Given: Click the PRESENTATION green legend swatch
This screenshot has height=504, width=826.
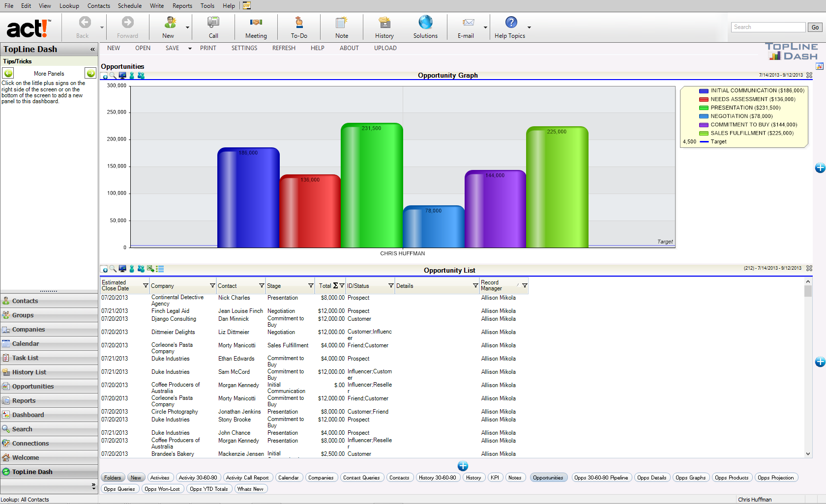Looking at the screenshot, I should click(704, 108).
